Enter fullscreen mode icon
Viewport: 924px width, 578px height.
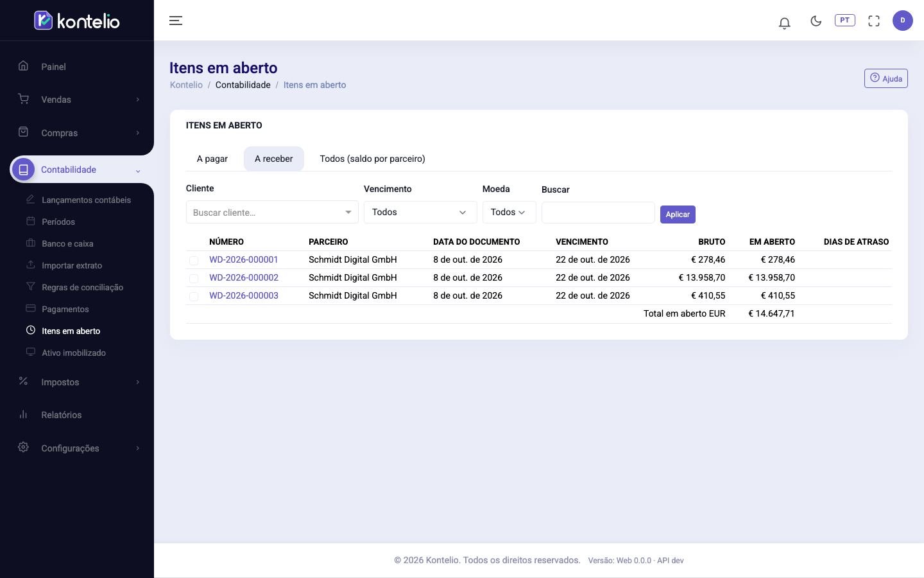tap(874, 21)
